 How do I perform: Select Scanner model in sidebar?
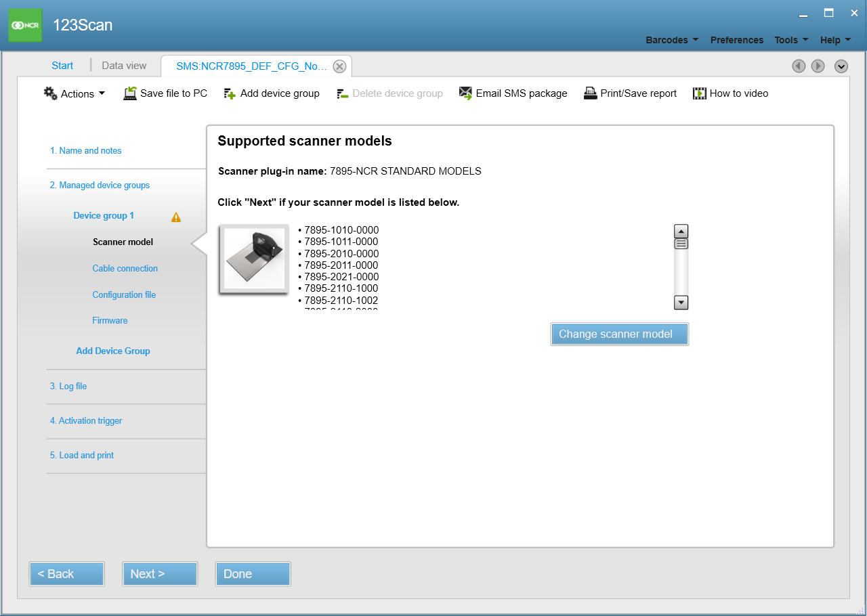123,242
